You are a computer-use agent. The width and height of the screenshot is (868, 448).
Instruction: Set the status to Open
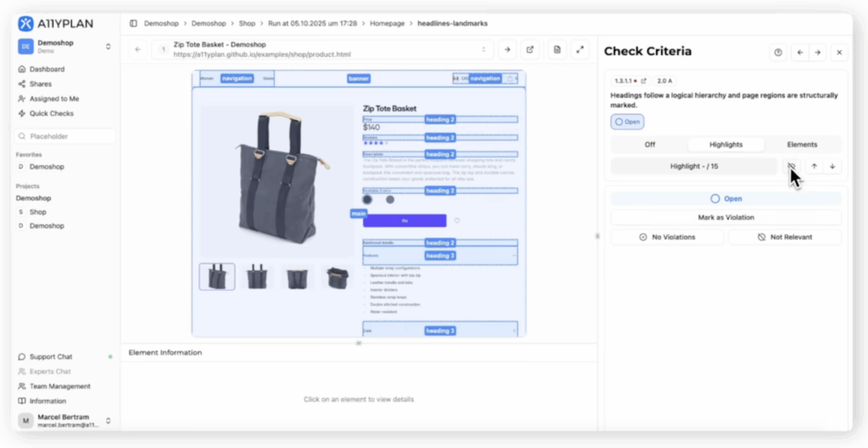click(726, 198)
